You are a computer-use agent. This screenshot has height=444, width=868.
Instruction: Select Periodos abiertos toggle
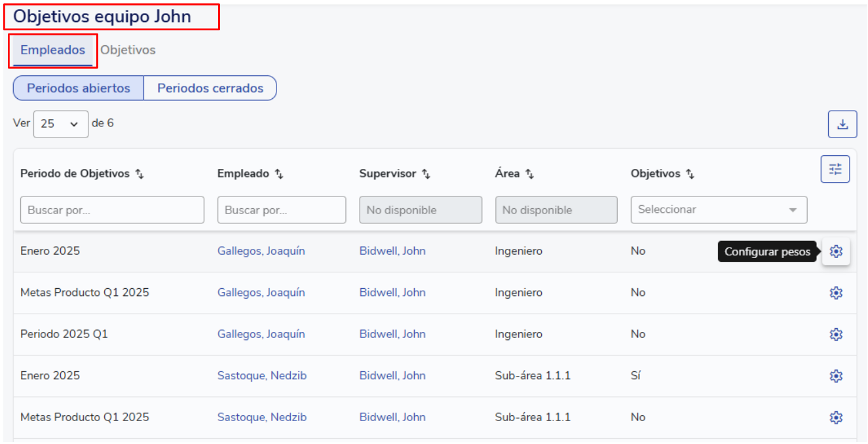point(79,88)
